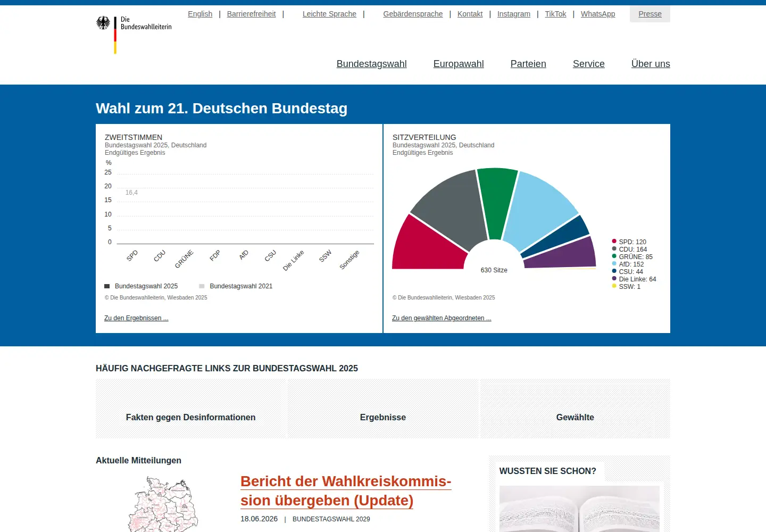The image size is (766, 532).
Task: Open the Barrierefreiheit page
Action: [251, 14]
